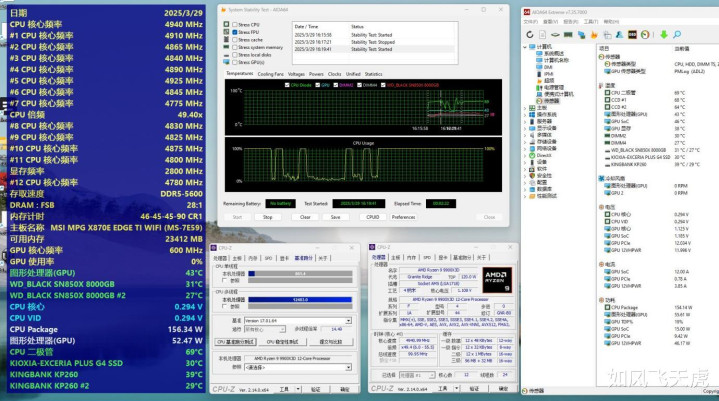Image resolution: width=719 pixels, height=401 pixels.
Task: Enable the Stress cache checkbox
Action: 235,40
